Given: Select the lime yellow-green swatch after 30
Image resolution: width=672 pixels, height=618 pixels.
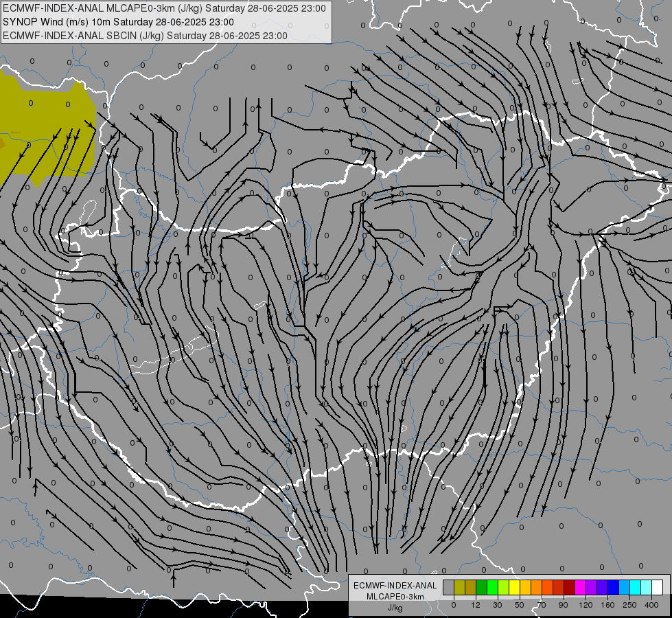Looking at the screenshot, I should pos(504,587).
